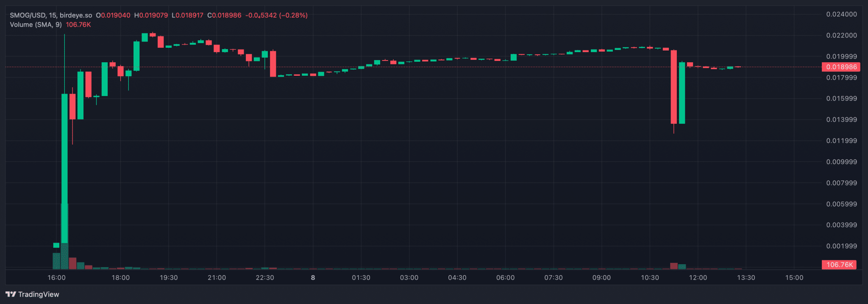Screen dimensions: 868x304
Task: Click the 21:00 time axis label
Action: click(x=217, y=278)
